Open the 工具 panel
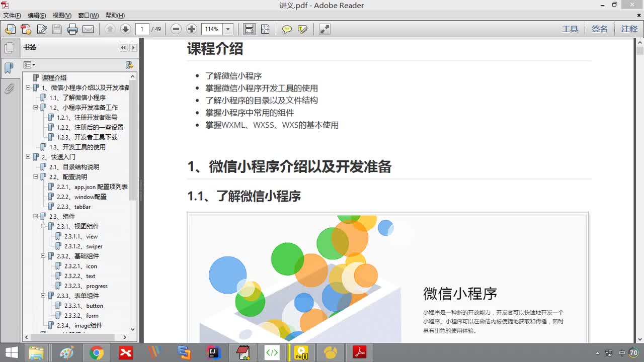644x362 pixels. tap(570, 29)
